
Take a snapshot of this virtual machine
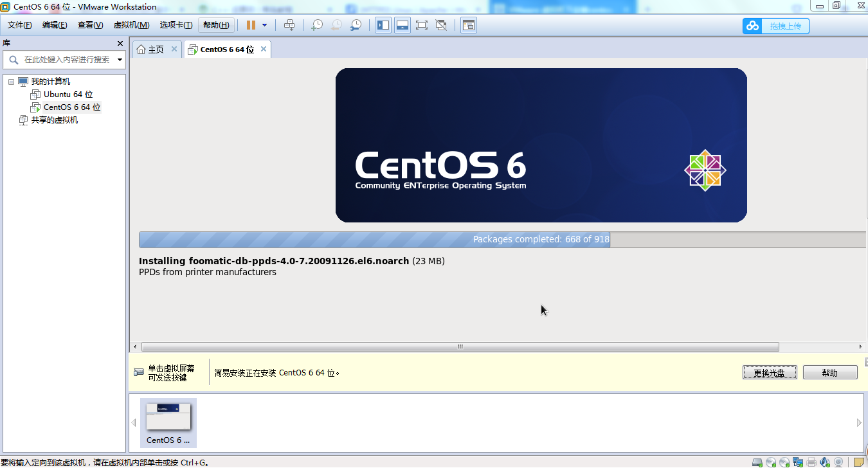pyautogui.click(x=317, y=25)
